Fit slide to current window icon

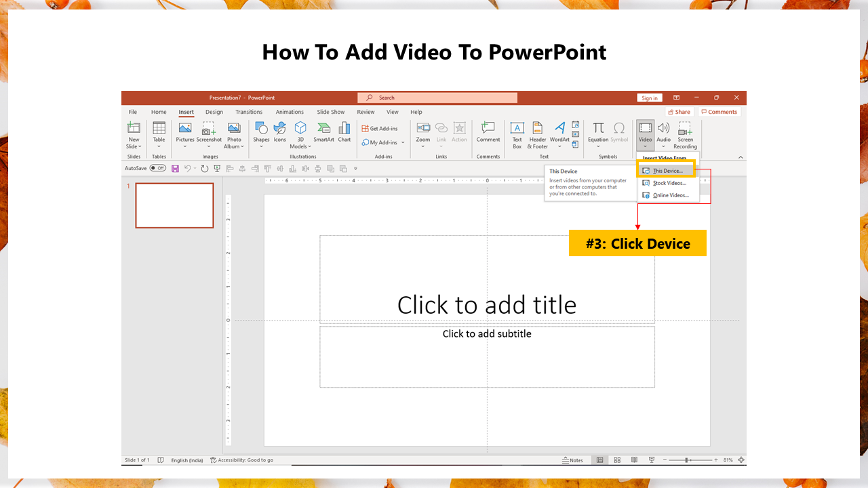(741, 460)
